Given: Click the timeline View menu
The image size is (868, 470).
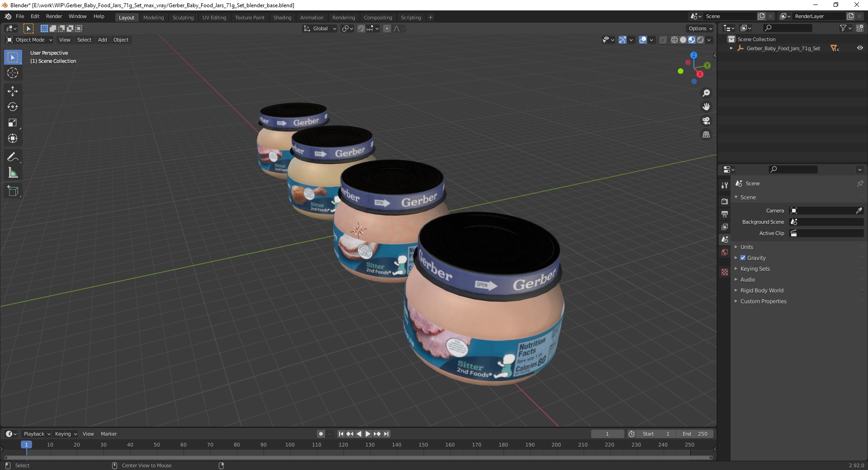Looking at the screenshot, I should (x=88, y=434).
